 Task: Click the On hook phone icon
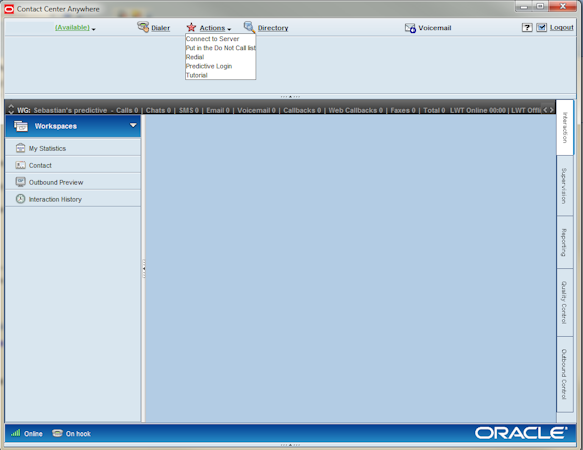57,433
